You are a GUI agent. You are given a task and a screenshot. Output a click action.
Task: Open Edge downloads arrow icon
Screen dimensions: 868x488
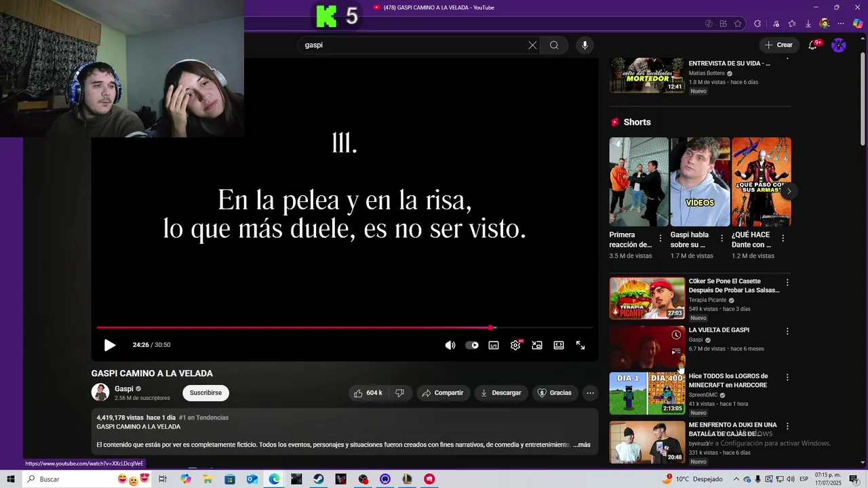pyautogui.click(x=808, y=24)
